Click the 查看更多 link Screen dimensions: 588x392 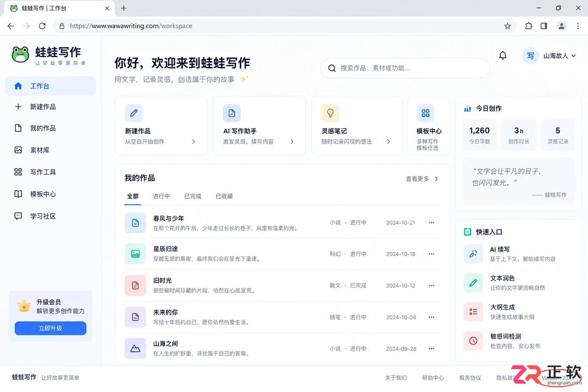(x=422, y=179)
